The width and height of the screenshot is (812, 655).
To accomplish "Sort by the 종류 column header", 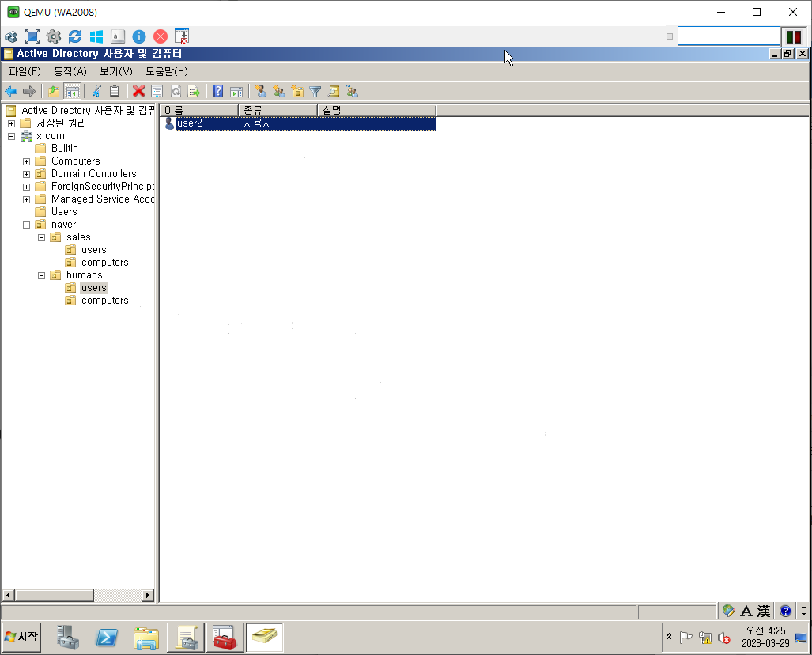I will pos(278,111).
